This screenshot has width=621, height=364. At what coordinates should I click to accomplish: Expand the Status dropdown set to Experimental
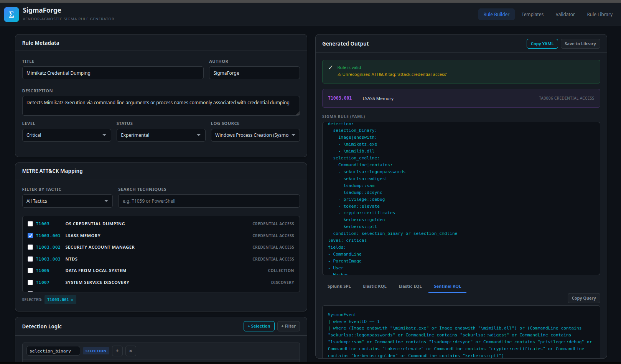coord(161,135)
